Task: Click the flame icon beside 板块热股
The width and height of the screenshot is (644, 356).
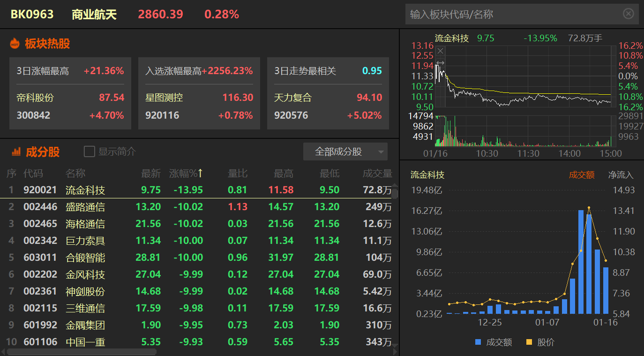Action: pyautogui.click(x=15, y=44)
